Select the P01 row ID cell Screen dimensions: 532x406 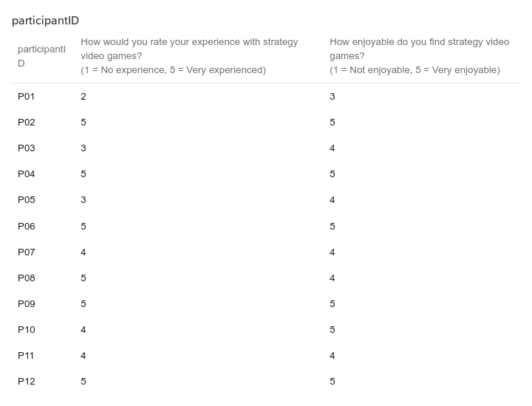[27, 97]
